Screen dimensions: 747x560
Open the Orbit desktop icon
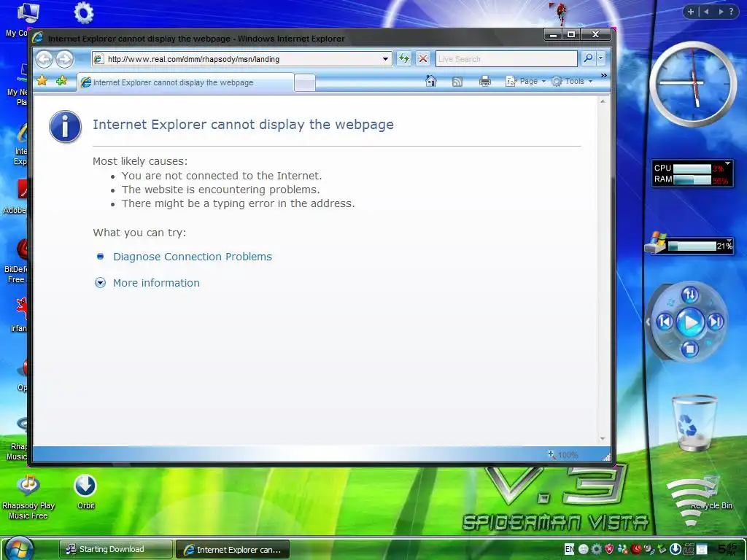(x=85, y=492)
